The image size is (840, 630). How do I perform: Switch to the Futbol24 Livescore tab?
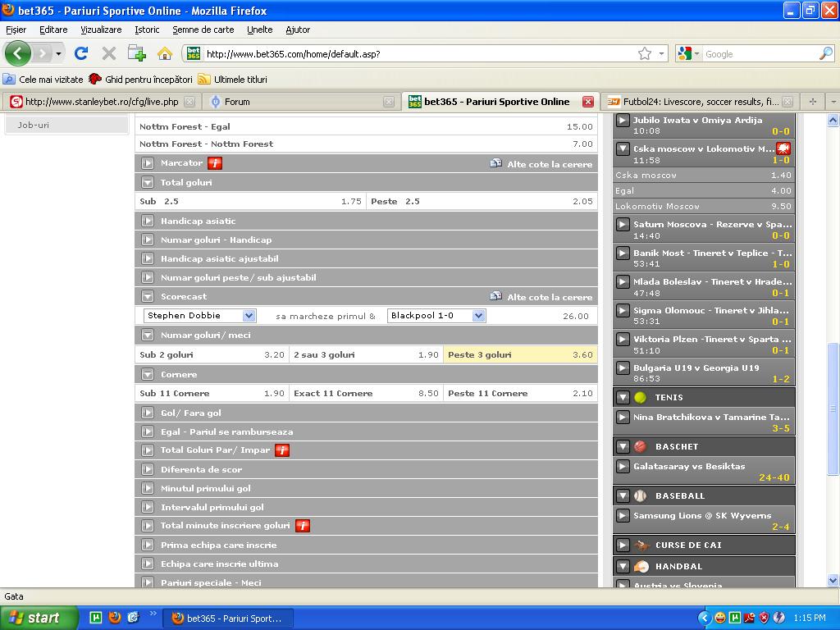click(x=700, y=102)
